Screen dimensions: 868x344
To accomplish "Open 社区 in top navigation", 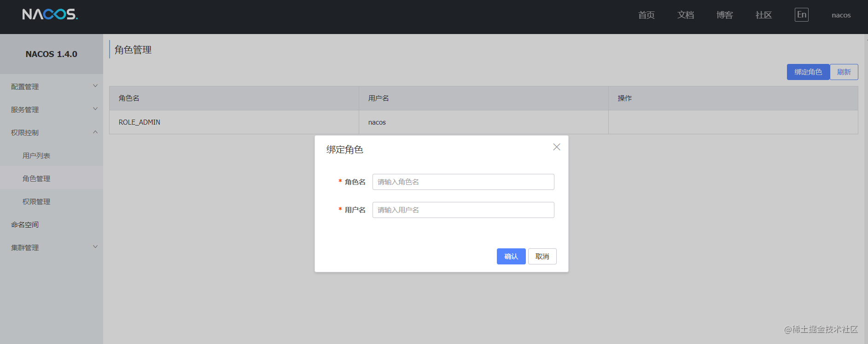I will click(x=764, y=15).
